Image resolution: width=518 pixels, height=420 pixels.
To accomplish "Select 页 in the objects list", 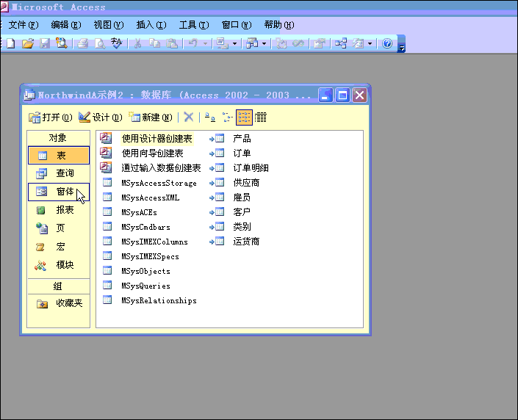I will click(x=59, y=228).
